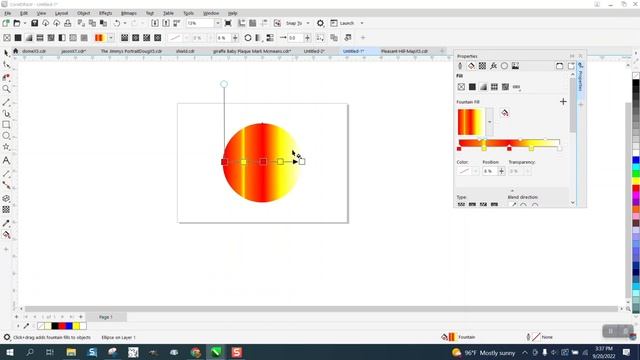Open the Snap To dropdown
This screenshot has width=640, height=360.
click(x=308, y=23)
